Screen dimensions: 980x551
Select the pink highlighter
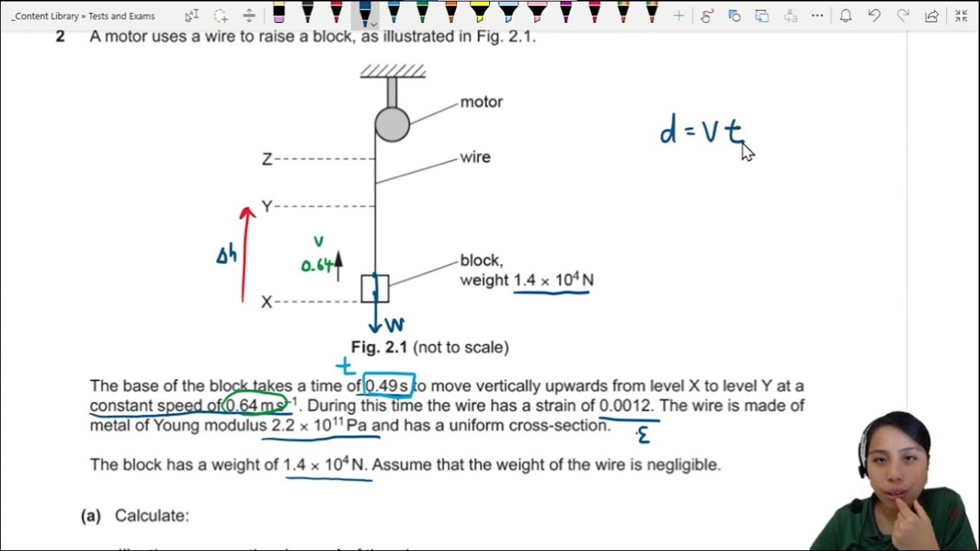point(537,14)
